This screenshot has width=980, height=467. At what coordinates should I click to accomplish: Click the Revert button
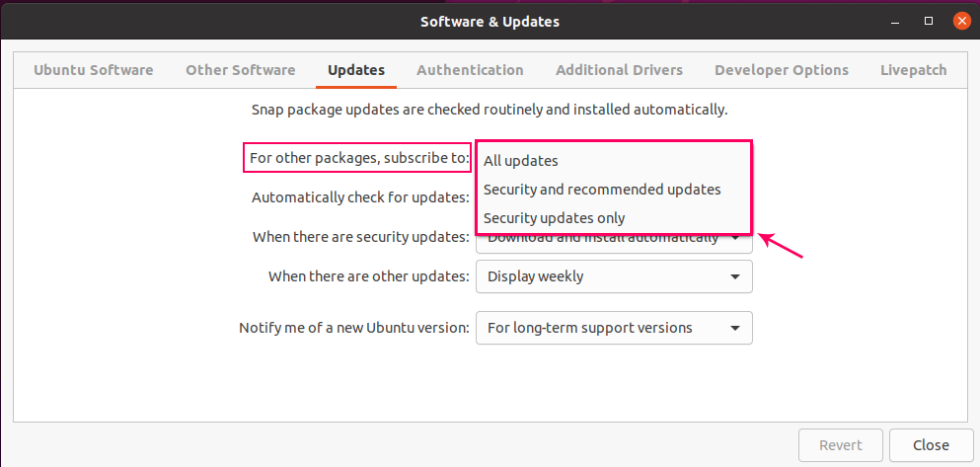click(x=840, y=445)
